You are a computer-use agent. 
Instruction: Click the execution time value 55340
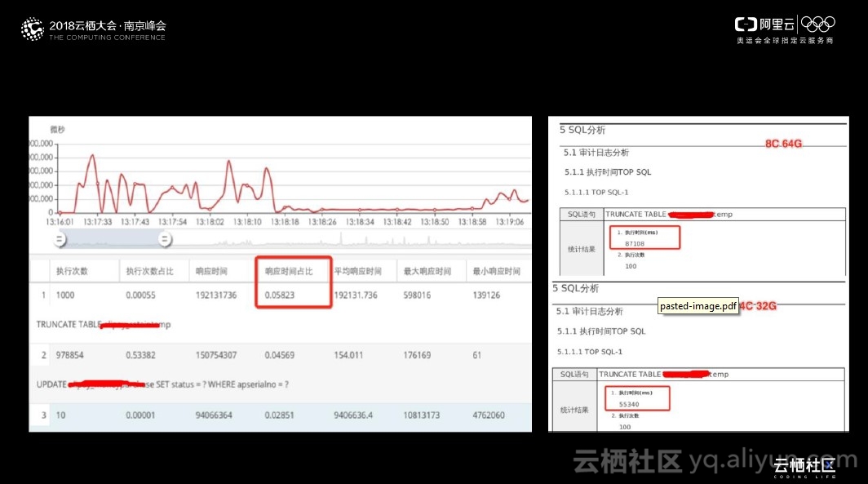pyautogui.click(x=629, y=404)
